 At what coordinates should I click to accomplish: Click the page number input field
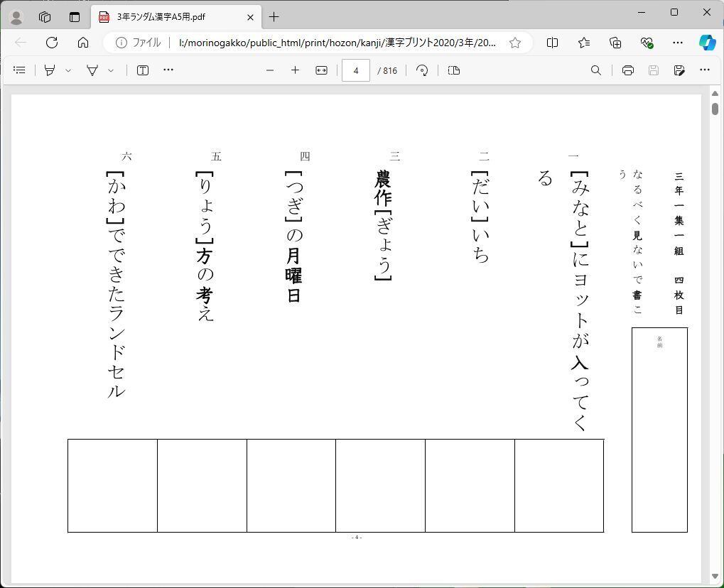pyautogui.click(x=355, y=70)
